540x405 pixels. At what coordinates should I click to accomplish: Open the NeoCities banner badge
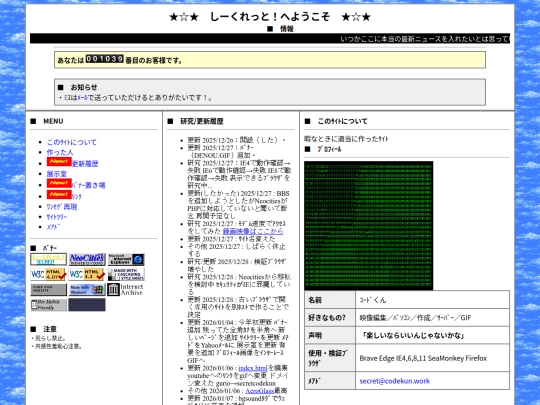point(87,259)
